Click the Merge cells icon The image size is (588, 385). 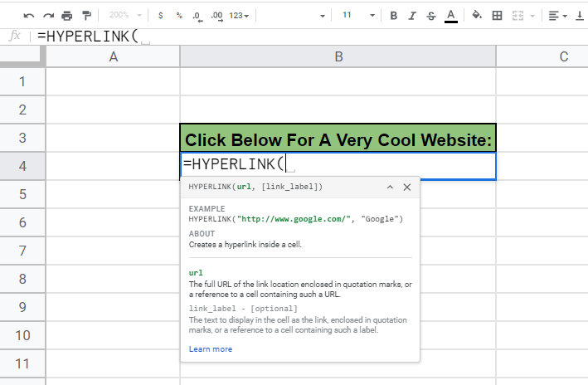[518, 16]
